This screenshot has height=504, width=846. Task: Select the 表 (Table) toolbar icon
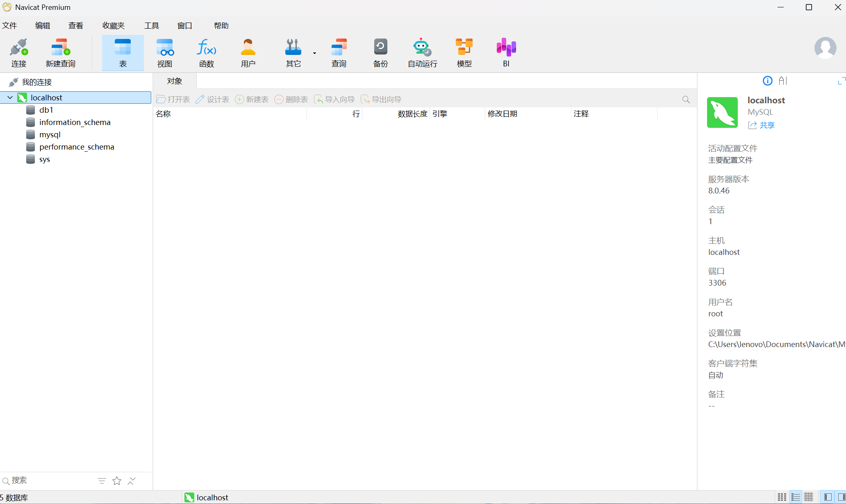(x=123, y=52)
